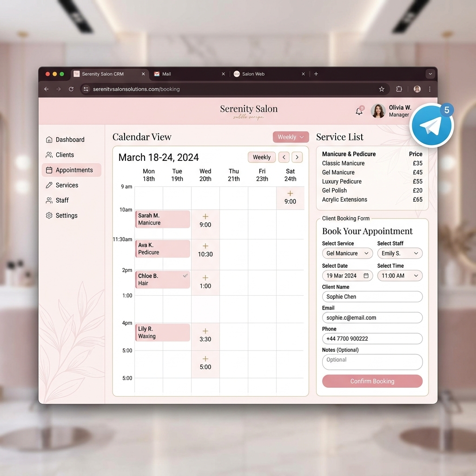Viewport: 476px width, 476px height.
Task: Open Appointments in sidebar
Action: click(x=71, y=170)
